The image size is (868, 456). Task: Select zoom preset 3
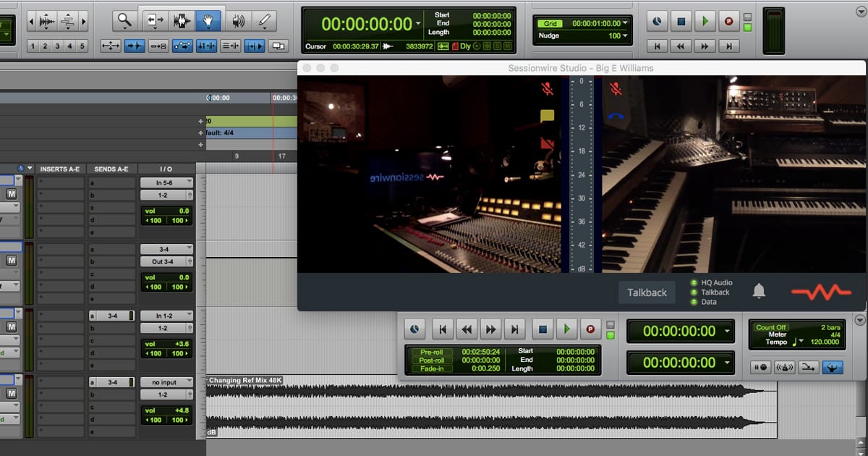(x=57, y=46)
